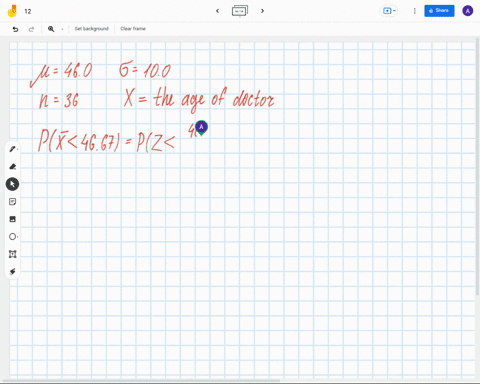Choose the Select arrow tool
This screenshot has width=480, height=384.
coord(12,184)
